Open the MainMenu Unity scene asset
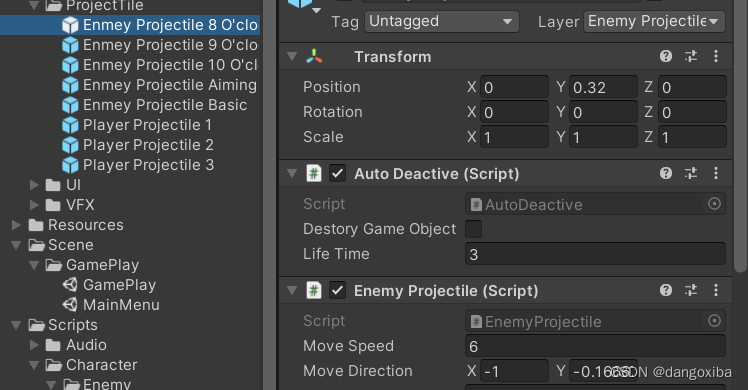748x390 pixels. [x=112, y=305]
